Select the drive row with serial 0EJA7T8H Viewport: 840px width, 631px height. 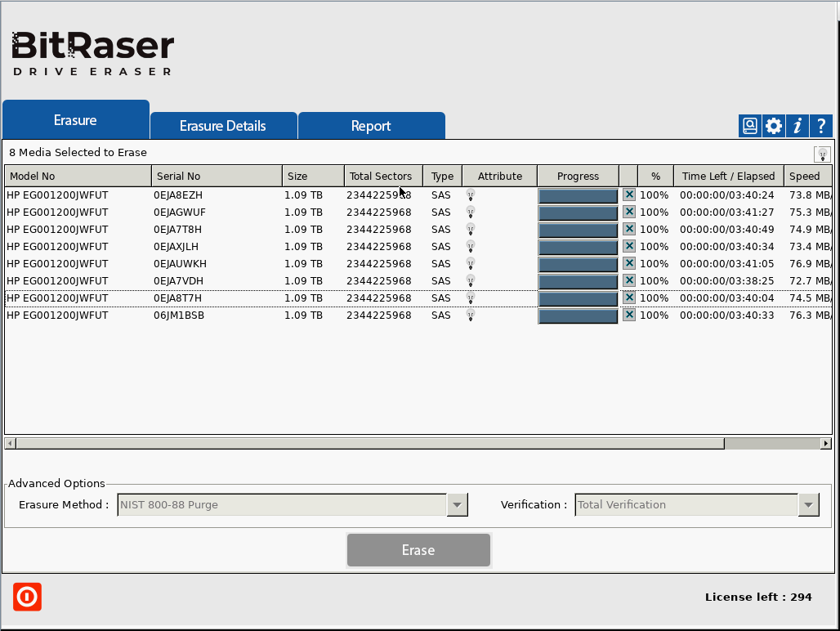coord(418,229)
